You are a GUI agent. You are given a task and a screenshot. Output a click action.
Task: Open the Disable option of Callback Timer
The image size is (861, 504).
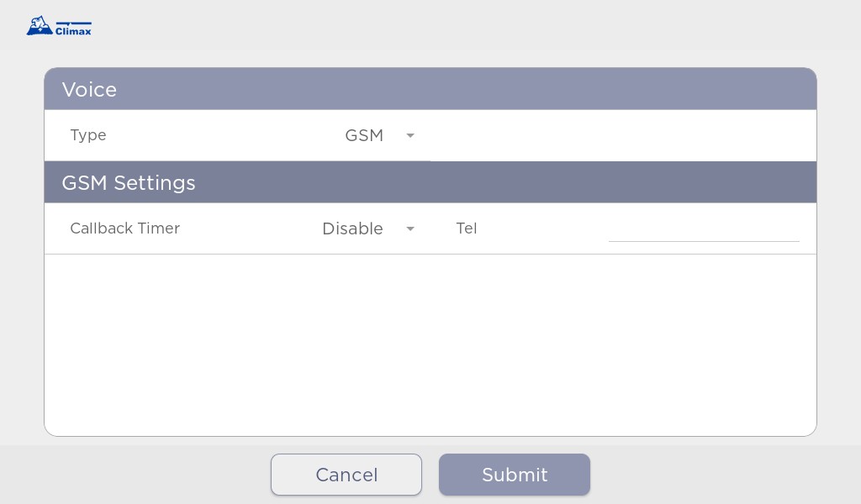pos(352,228)
